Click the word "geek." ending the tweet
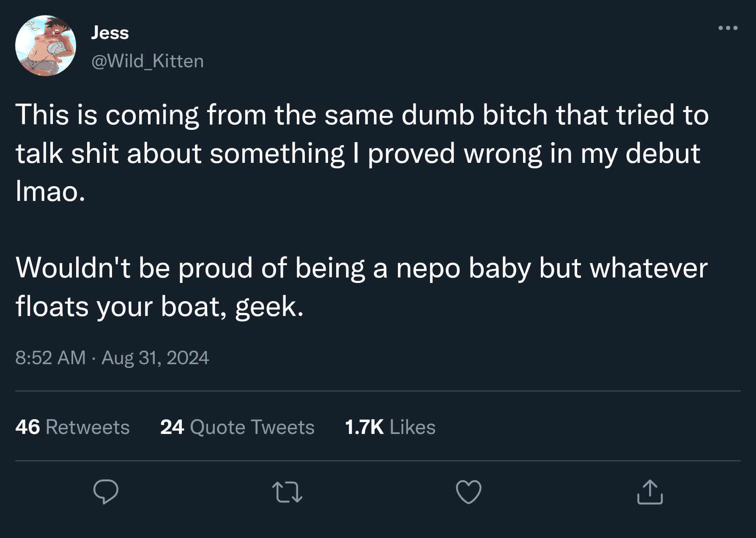Image resolution: width=756 pixels, height=538 pixels. [x=269, y=307]
